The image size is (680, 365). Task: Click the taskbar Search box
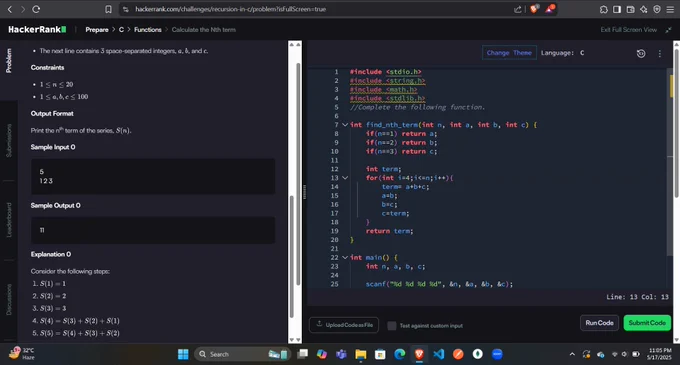[242, 354]
